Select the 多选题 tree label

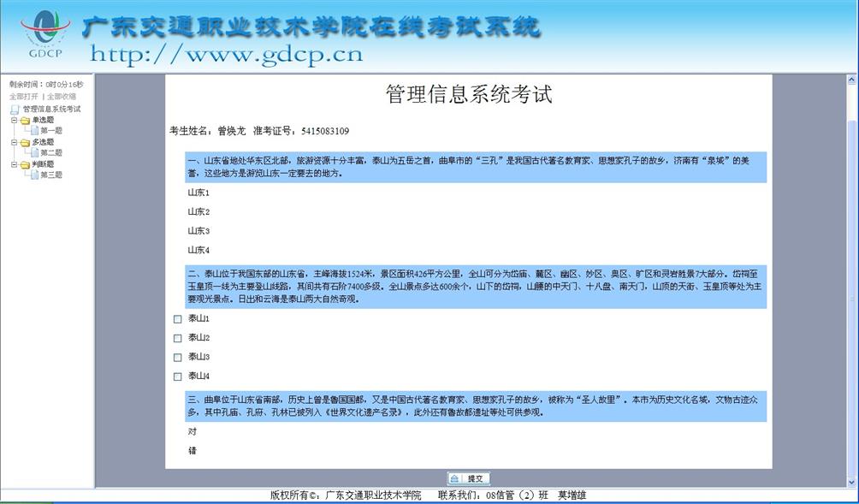coord(44,142)
